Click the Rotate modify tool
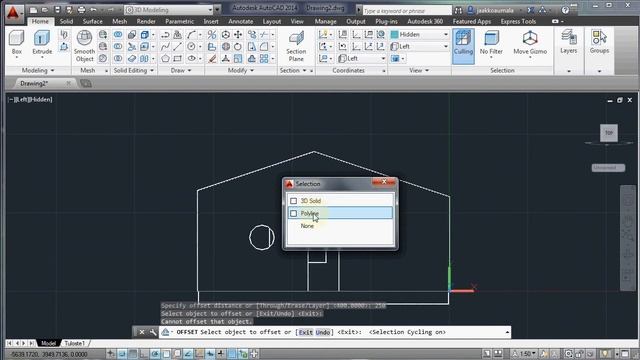The width and height of the screenshot is (640, 360). tap(238, 47)
